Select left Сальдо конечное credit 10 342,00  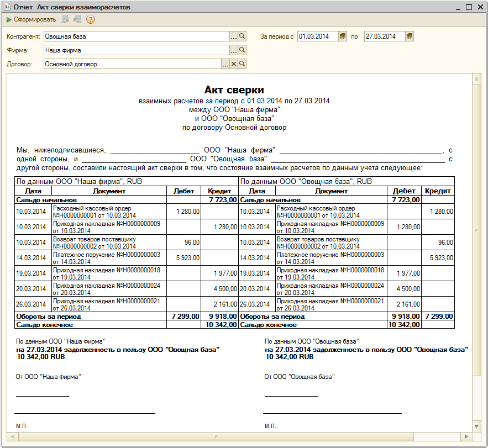[219, 325]
